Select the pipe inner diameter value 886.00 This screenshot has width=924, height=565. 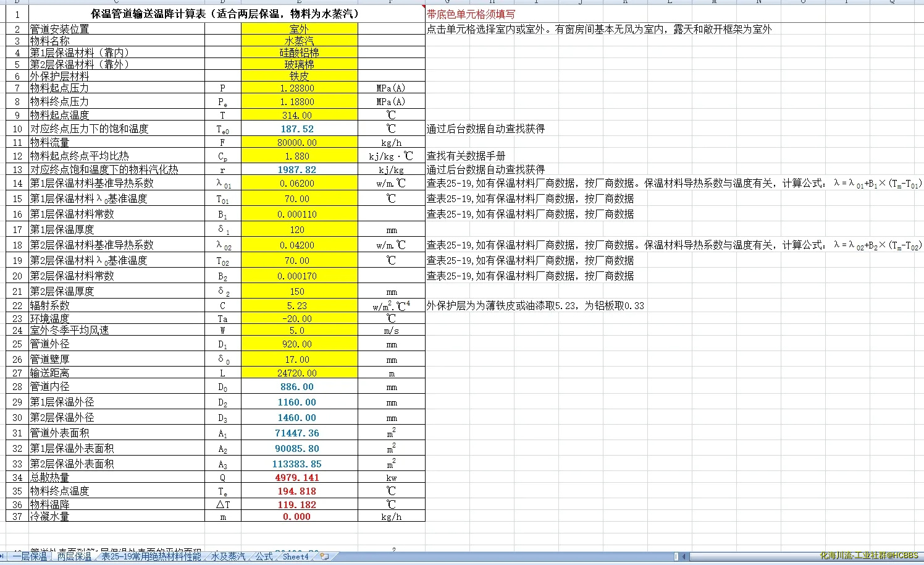[x=300, y=386]
